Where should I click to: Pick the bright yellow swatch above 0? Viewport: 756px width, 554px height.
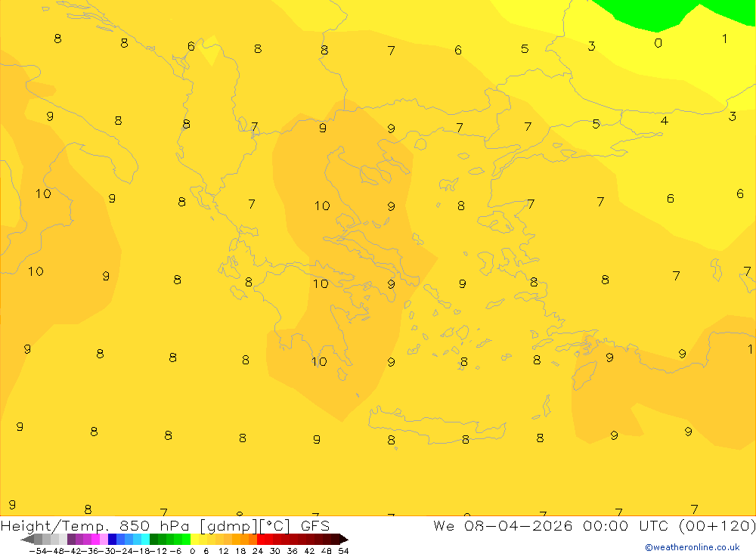(194, 539)
